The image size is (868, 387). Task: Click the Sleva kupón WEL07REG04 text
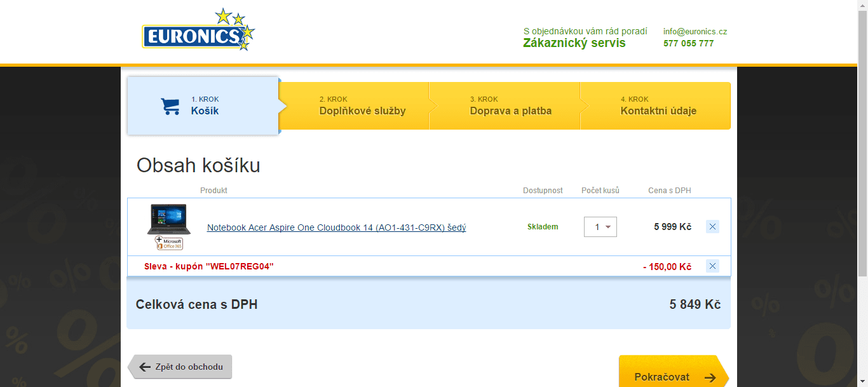(209, 266)
